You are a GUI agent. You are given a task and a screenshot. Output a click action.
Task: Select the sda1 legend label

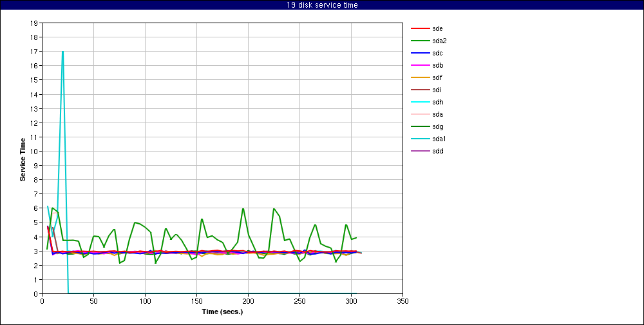coord(439,139)
